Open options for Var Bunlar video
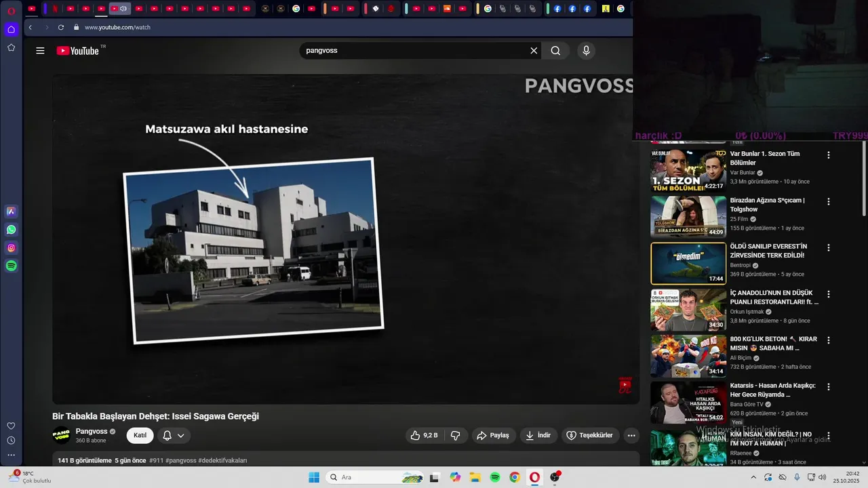 [x=828, y=155]
